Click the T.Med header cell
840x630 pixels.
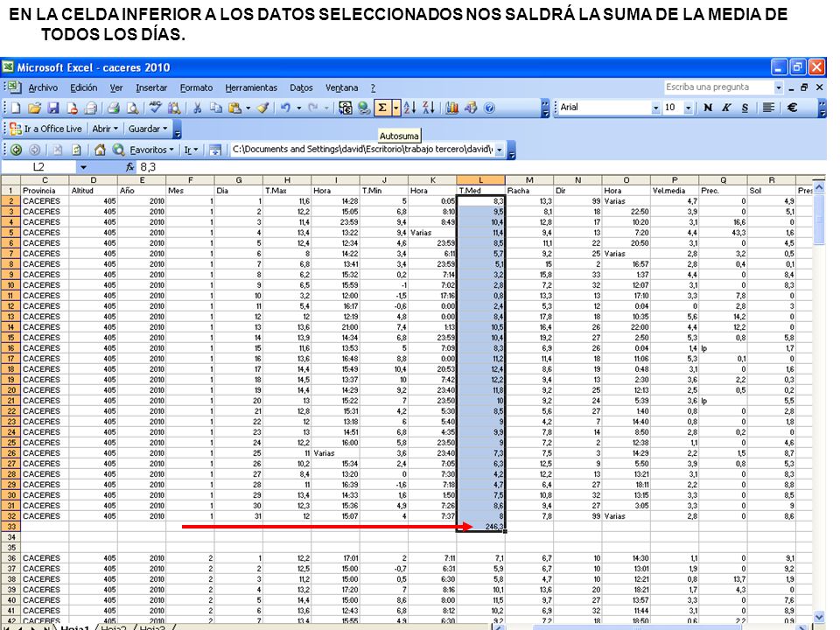tap(480, 191)
